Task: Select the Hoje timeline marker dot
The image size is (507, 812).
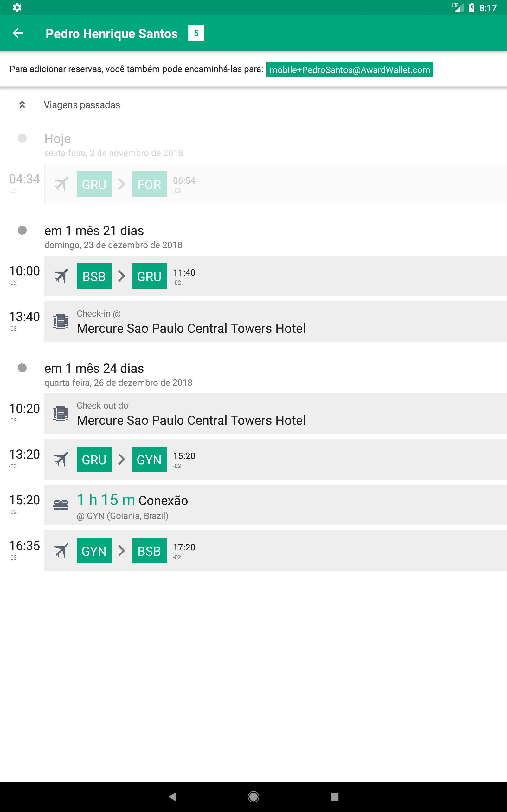Action: click(22, 138)
